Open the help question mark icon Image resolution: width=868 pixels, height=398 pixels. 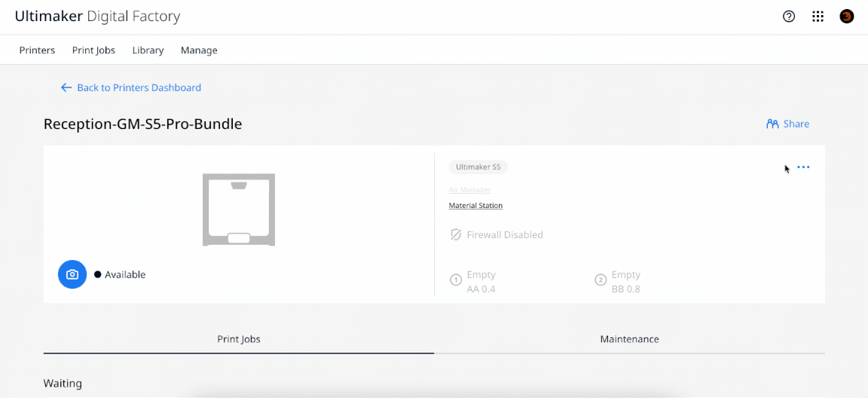[x=789, y=17]
